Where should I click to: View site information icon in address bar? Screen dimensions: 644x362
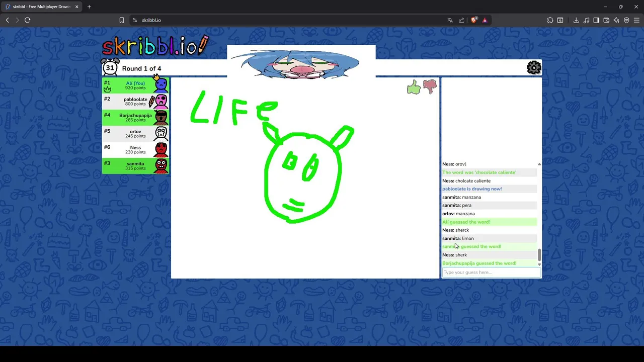pyautogui.click(x=134, y=20)
